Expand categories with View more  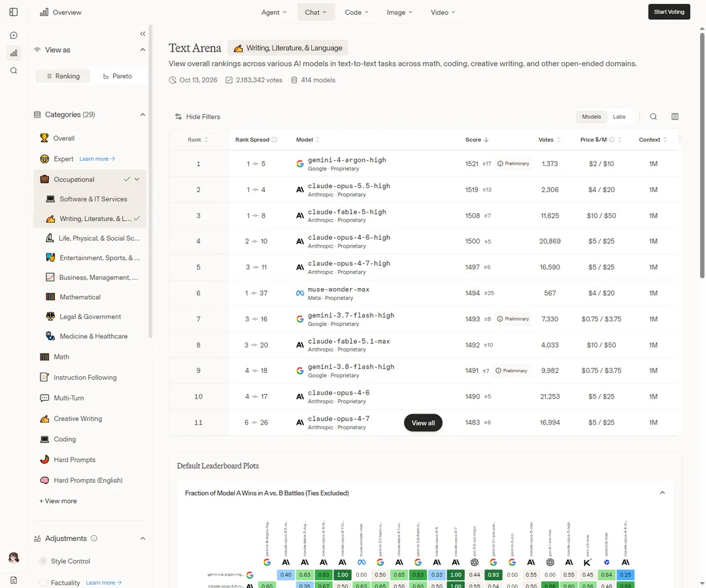point(58,500)
